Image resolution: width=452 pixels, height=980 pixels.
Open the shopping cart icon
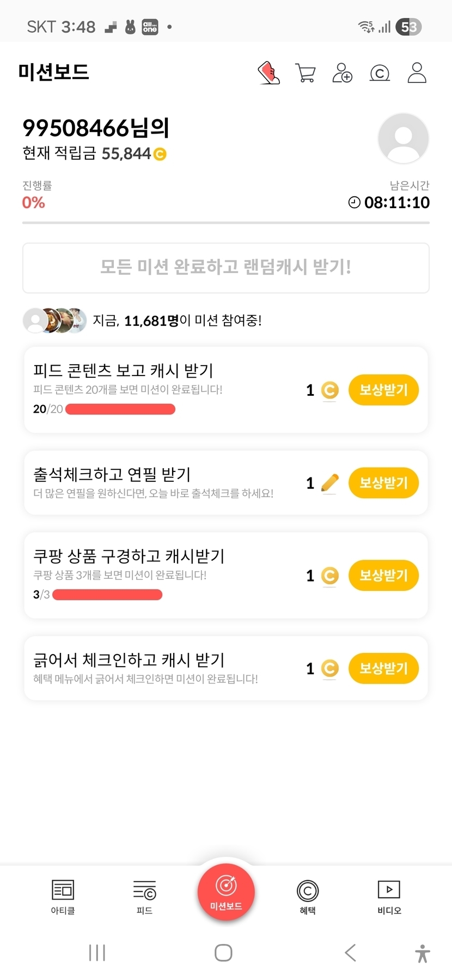point(306,73)
